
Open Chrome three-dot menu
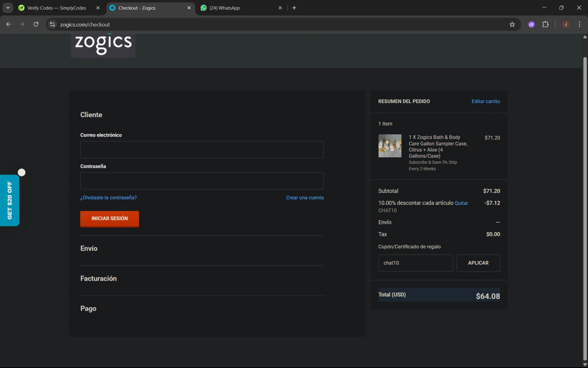[579, 24]
